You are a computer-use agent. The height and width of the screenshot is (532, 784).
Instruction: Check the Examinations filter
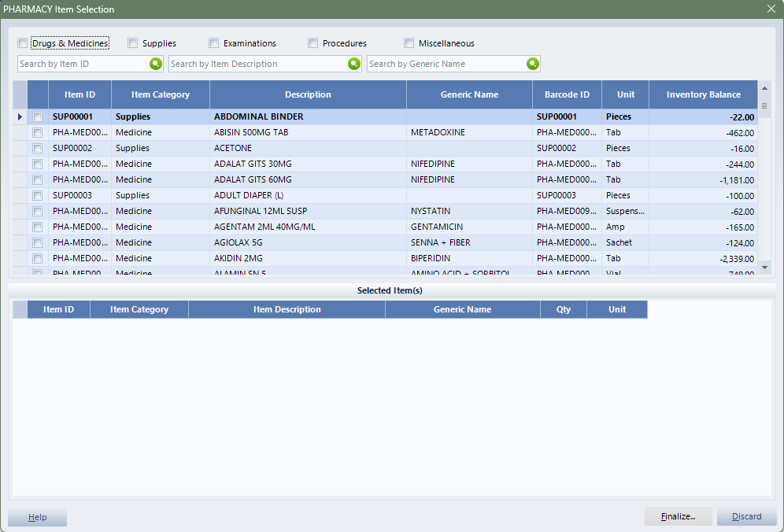(214, 43)
